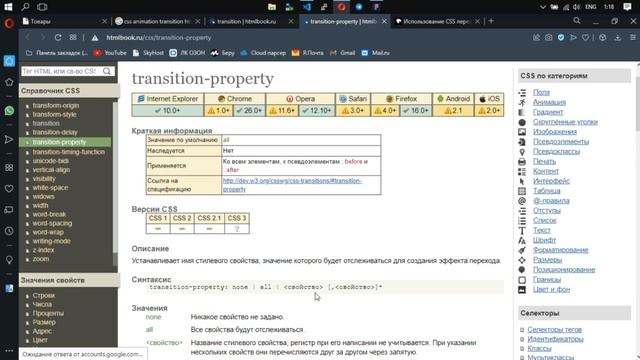Screen dimensions: 640x360
Task: Open Speed Dial grid in sidebar
Action: coord(9,168)
